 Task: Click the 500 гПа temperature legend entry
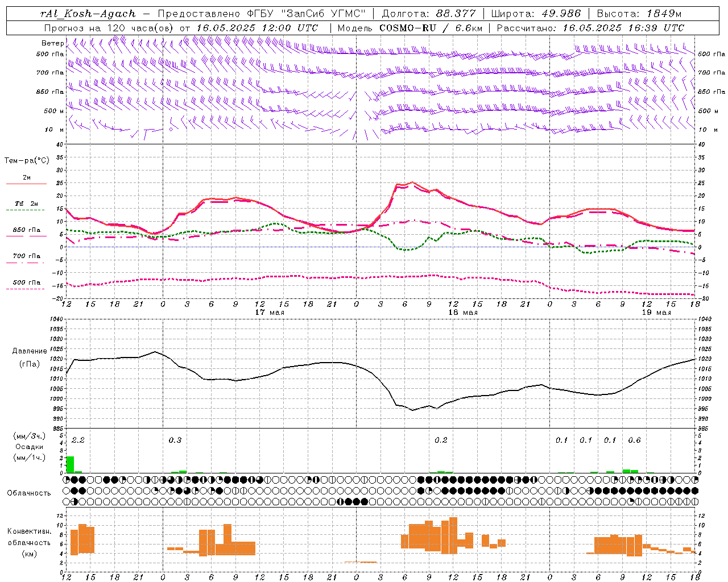(x=27, y=282)
